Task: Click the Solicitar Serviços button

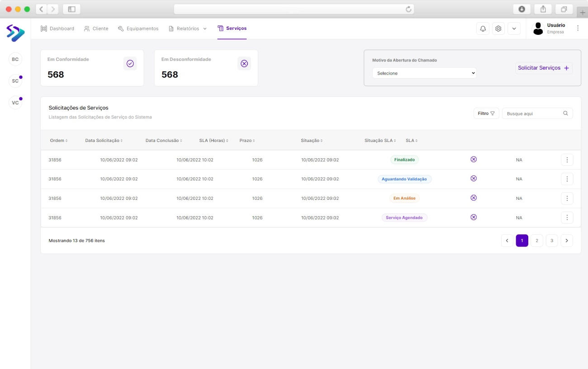Action: [x=543, y=68]
